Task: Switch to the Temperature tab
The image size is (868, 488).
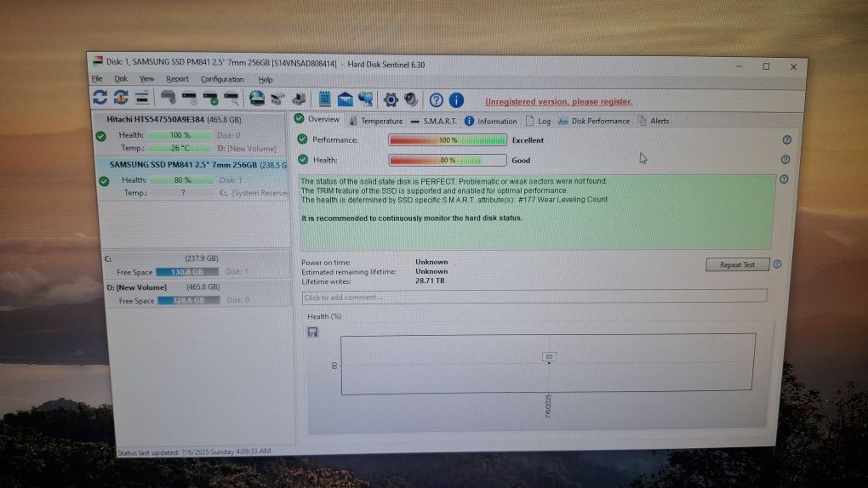Action: (x=376, y=121)
